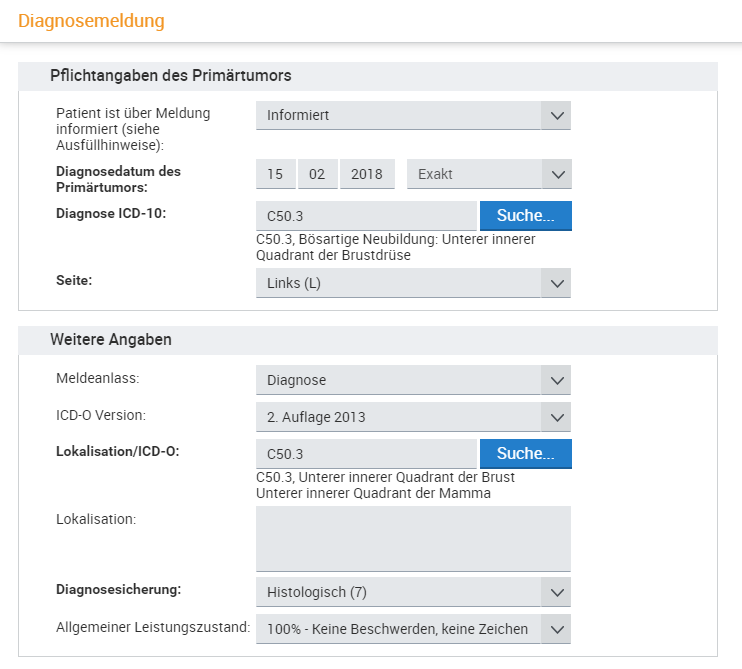Expand the date accuracy dropdown showing Exakt
Viewport: 742px width, 669px height.
[489, 174]
